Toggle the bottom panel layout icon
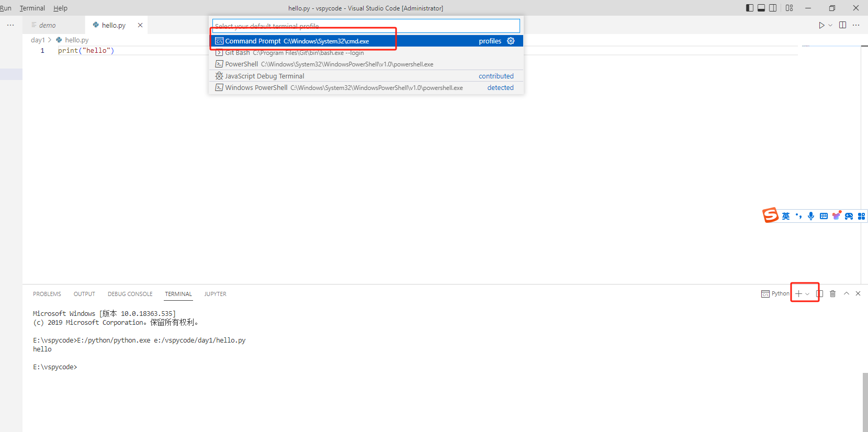Screen dimensions: 868x432 (x=761, y=8)
